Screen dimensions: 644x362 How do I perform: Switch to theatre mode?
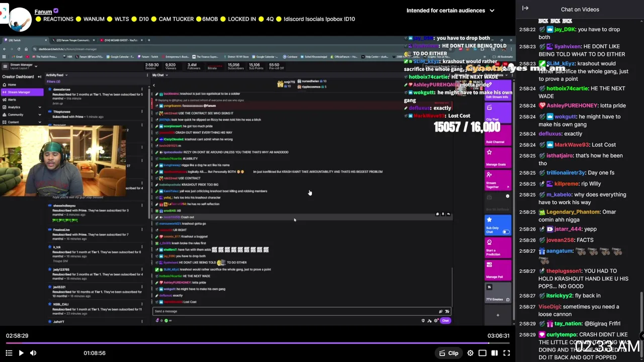[482, 353]
